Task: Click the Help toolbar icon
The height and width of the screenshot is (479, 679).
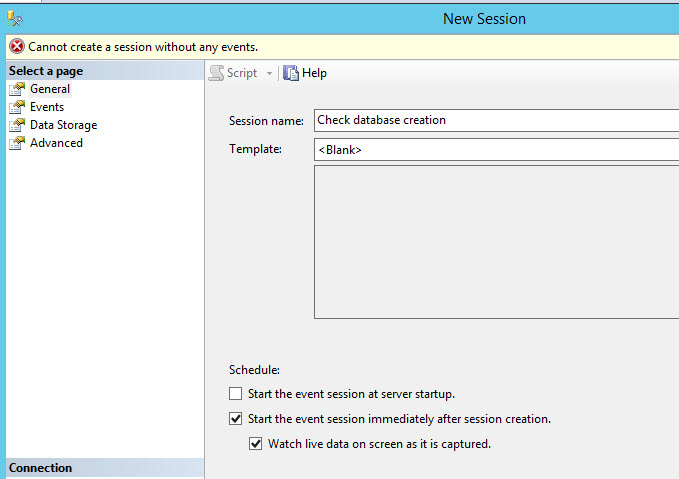Action: 291,73
